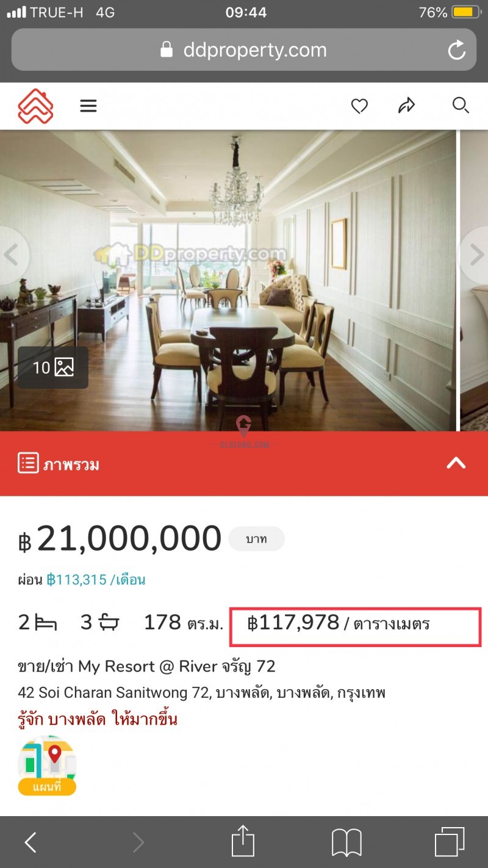
Task: Tap the ภาพรวม list icon
Action: (x=28, y=463)
